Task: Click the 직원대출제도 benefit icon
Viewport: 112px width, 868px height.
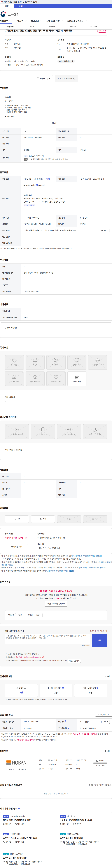Action: [x=35, y=379]
